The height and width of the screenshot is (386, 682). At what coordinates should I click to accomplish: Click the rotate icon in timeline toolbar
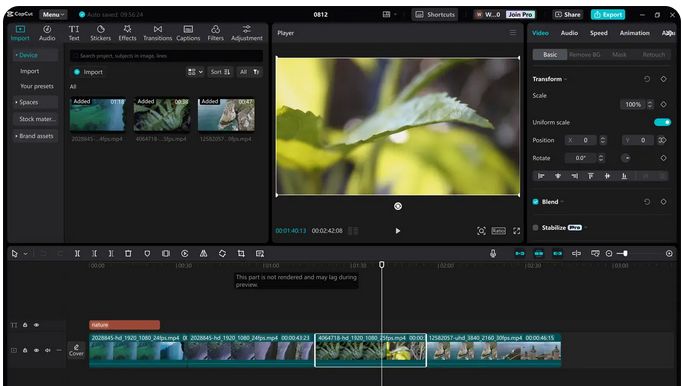222,253
